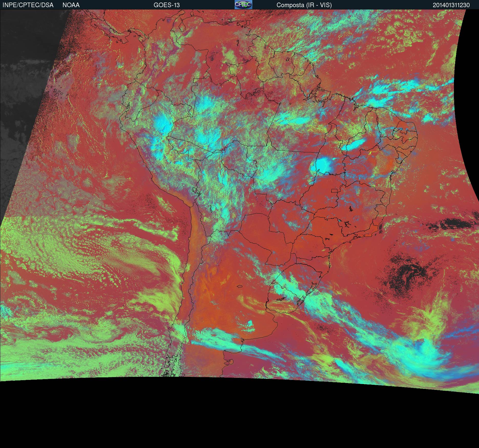This screenshot has height=448, width=479.
Task: Click the Mar Chiquita lake outline in Argentina
Action: pyautogui.click(x=240, y=287)
